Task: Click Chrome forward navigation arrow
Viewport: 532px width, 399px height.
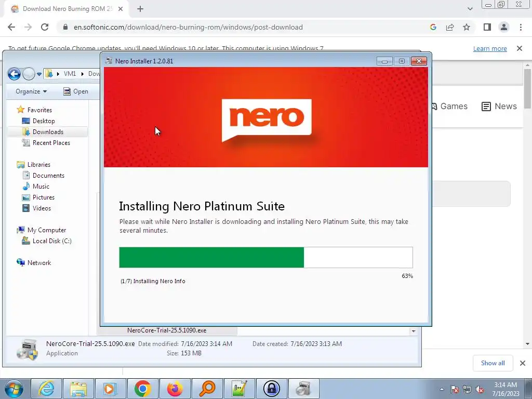Action: (x=28, y=27)
